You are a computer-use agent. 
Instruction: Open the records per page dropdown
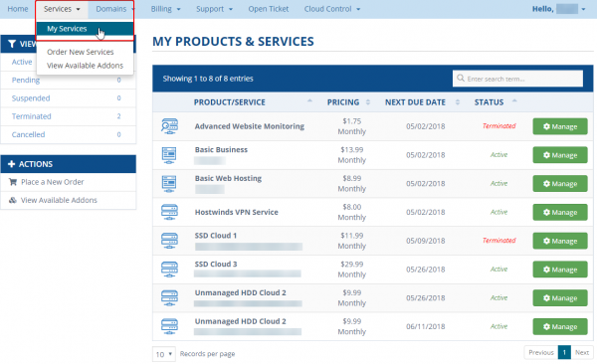[164, 354]
